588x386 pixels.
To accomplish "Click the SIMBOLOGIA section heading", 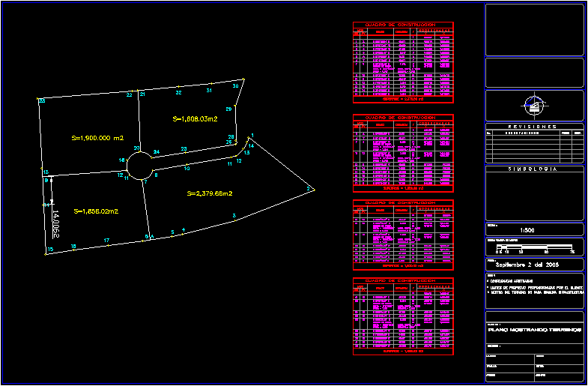I will coord(533,170).
